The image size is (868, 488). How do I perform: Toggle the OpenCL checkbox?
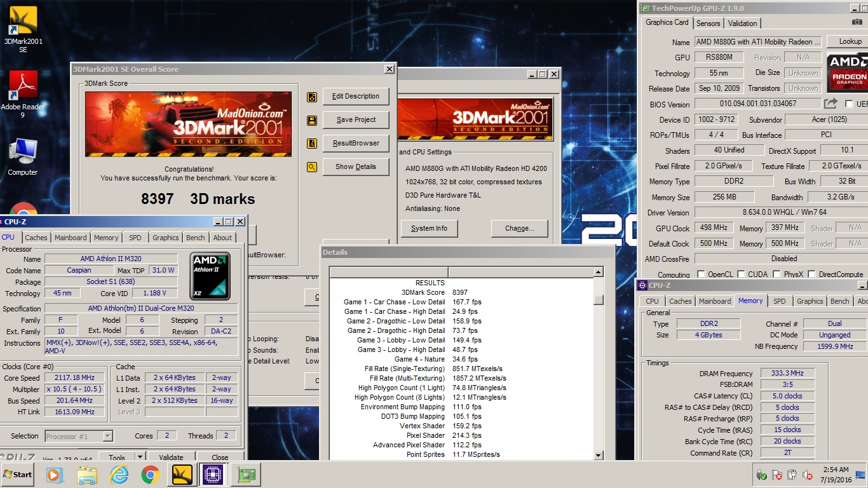click(x=701, y=274)
